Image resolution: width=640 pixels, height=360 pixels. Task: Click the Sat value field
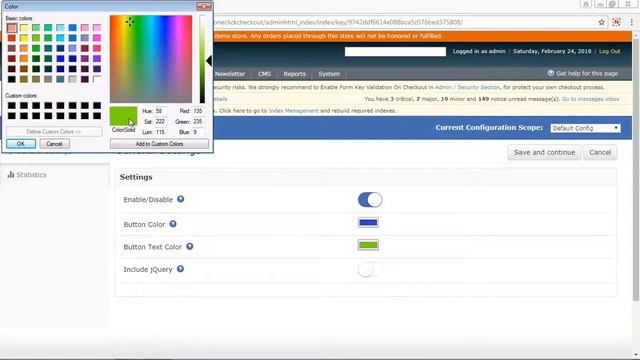click(160, 122)
